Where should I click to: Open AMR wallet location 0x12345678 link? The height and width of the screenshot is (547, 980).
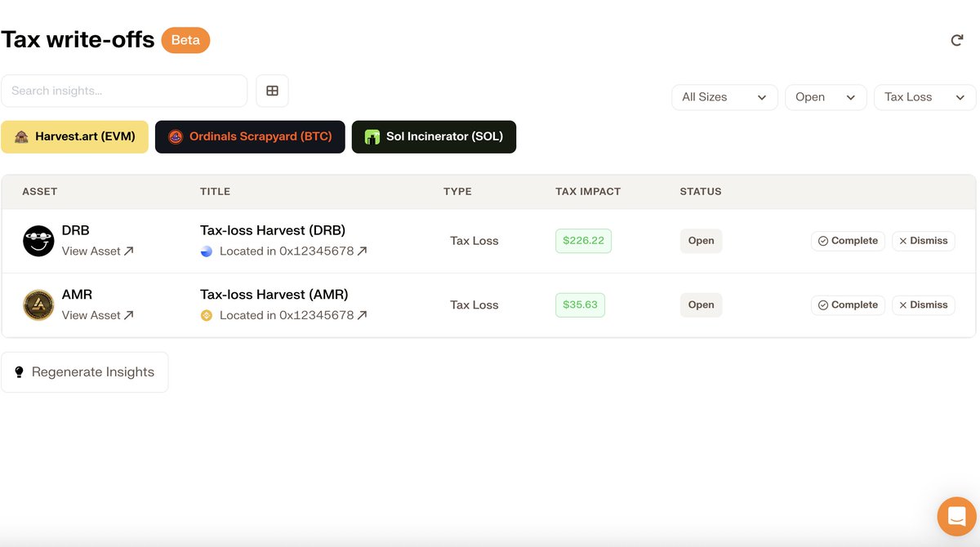coord(293,315)
